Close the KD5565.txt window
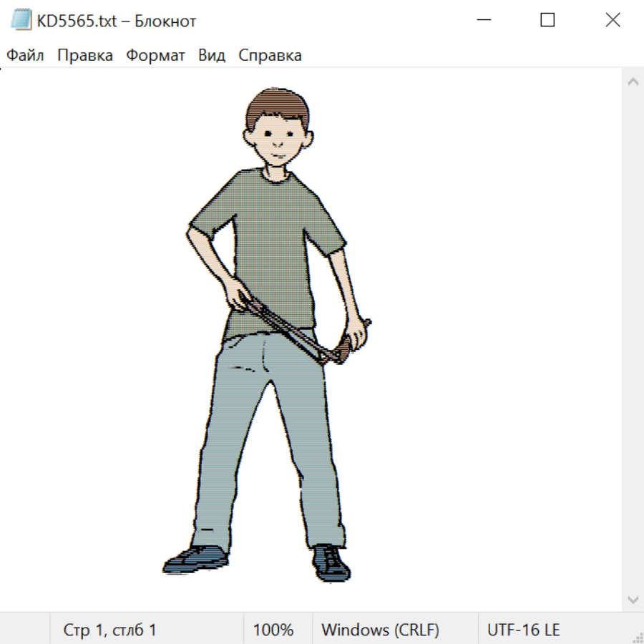This screenshot has height=644, width=644. [613, 21]
